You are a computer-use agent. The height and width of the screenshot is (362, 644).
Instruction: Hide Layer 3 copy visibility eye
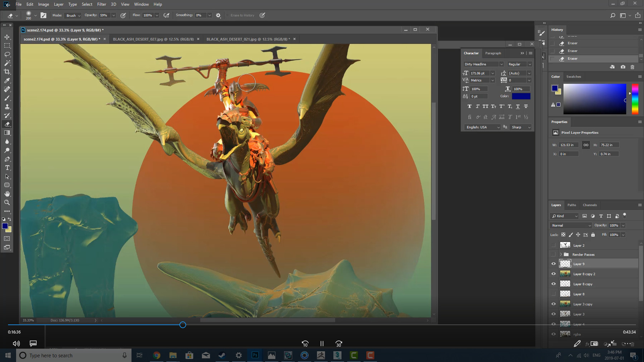tap(553, 304)
